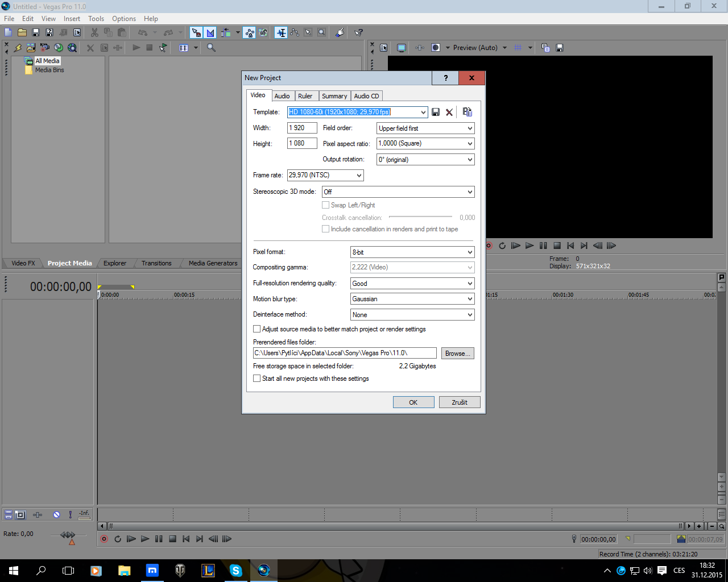The height and width of the screenshot is (582, 728).
Task: Switch to the Ruler tab
Action: pyautogui.click(x=305, y=96)
